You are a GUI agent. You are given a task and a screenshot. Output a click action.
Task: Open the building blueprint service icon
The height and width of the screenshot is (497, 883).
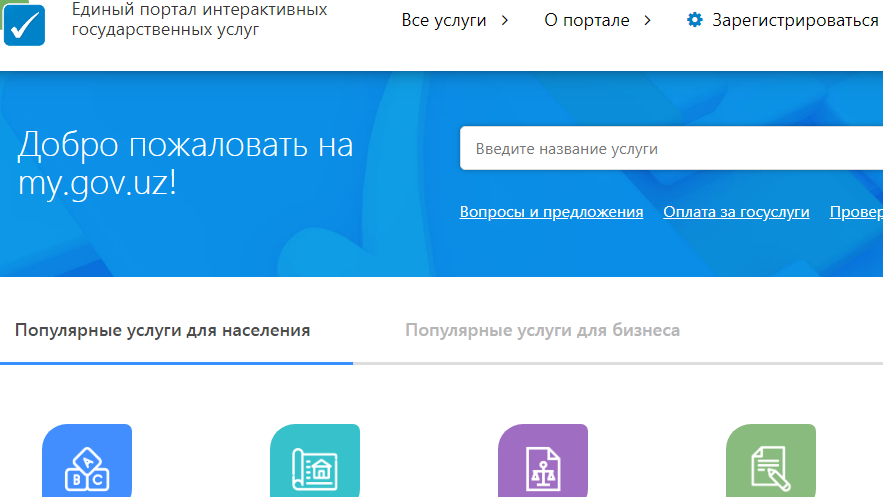tap(315, 460)
